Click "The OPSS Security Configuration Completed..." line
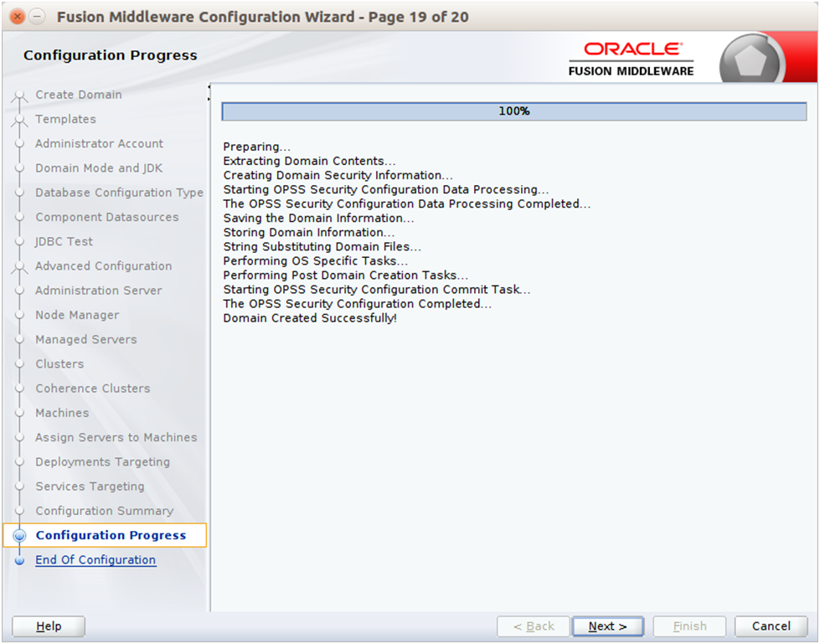Screen dimensions: 820x644 click(357, 304)
